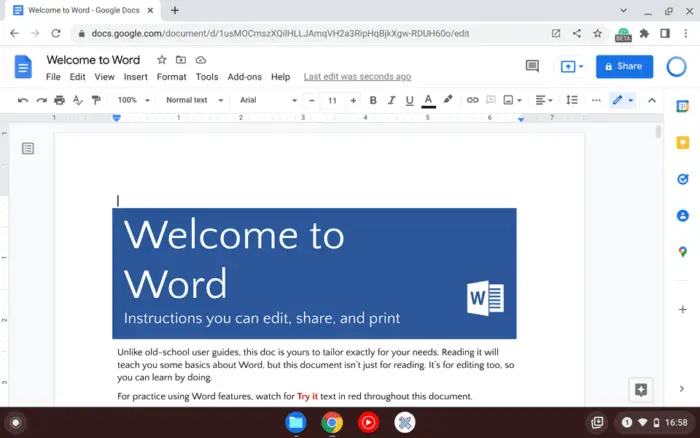Open Google Calendar in the side panel
The width and height of the screenshot is (700, 438).
pyautogui.click(x=683, y=106)
